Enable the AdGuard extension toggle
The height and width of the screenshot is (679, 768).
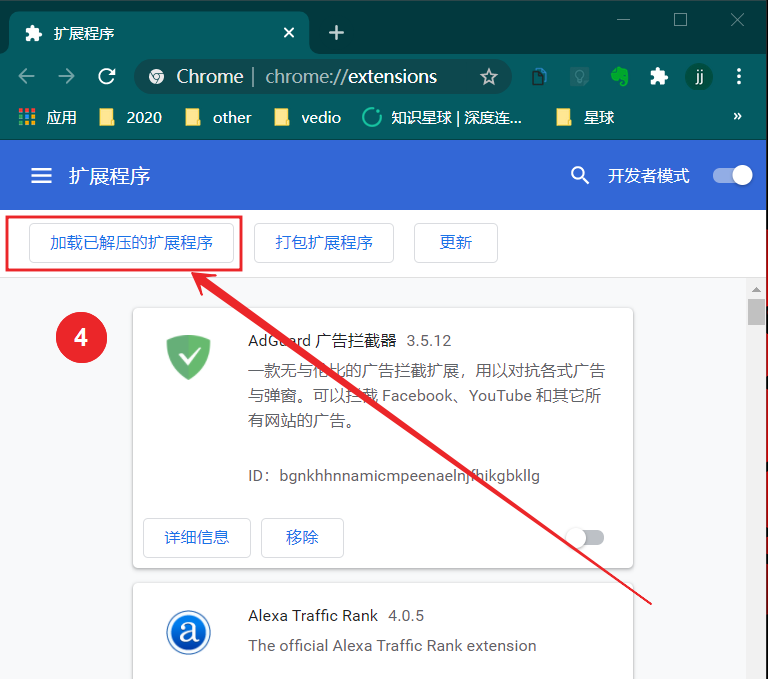coord(586,538)
